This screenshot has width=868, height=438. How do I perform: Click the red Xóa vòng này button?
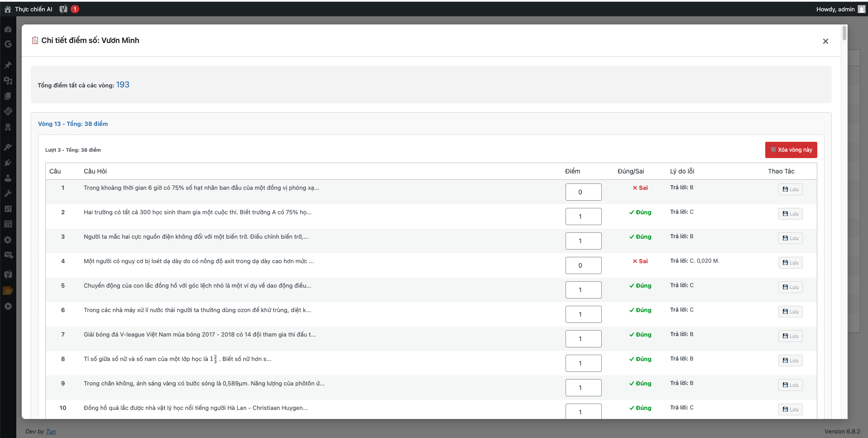pyautogui.click(x=791, y=150)
